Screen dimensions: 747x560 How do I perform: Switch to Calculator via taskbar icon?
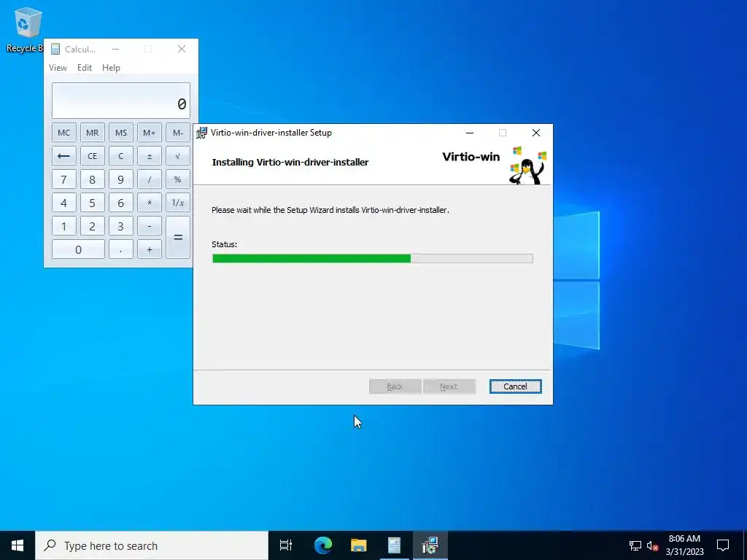(x=394, y=545)
